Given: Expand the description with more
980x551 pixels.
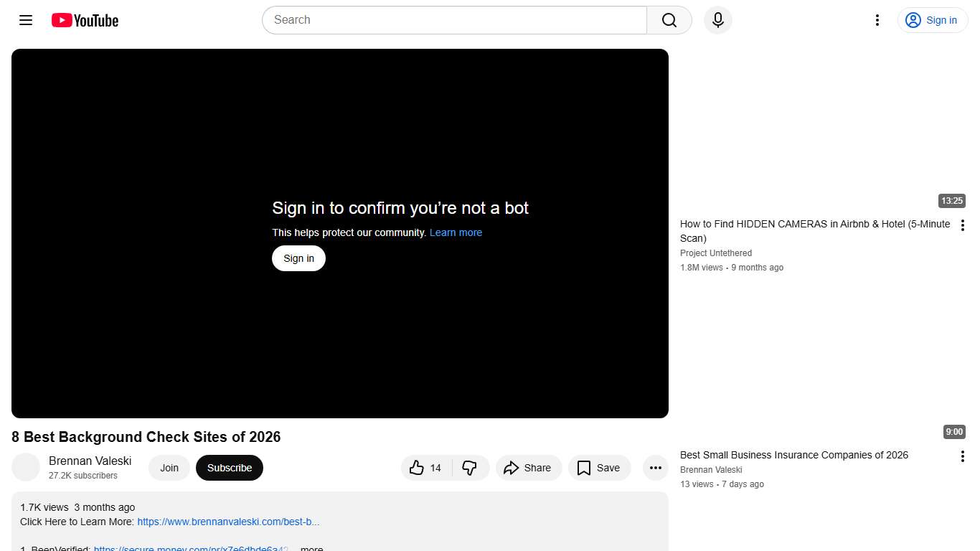Looking at the screenshot, I should tap(311, 547).
